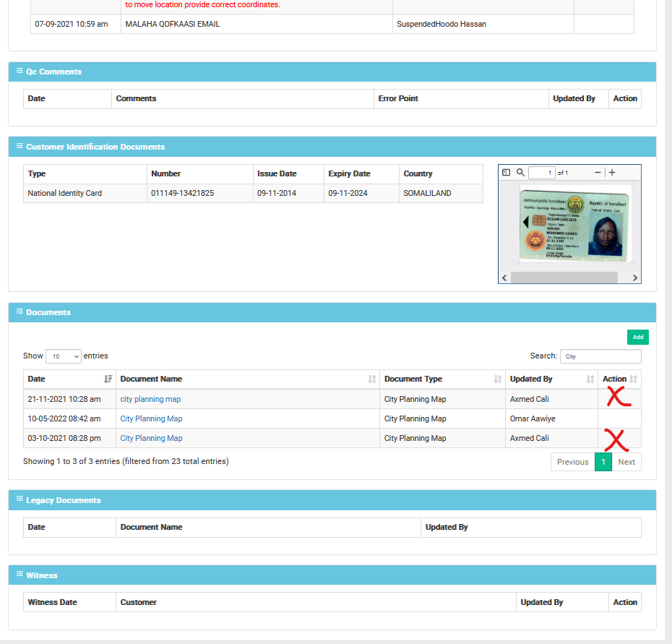Open City Planning Map link dated 03-10-2021

(x=151, y=438)
